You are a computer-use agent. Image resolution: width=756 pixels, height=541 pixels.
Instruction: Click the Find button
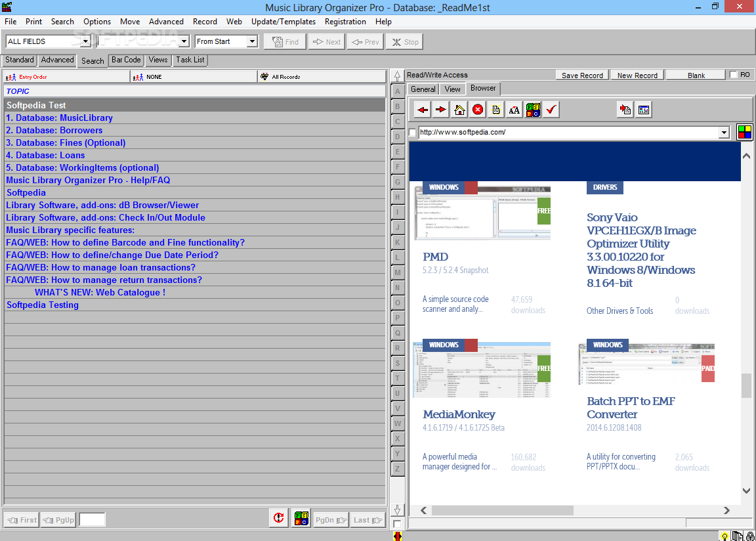click(285, 42)
